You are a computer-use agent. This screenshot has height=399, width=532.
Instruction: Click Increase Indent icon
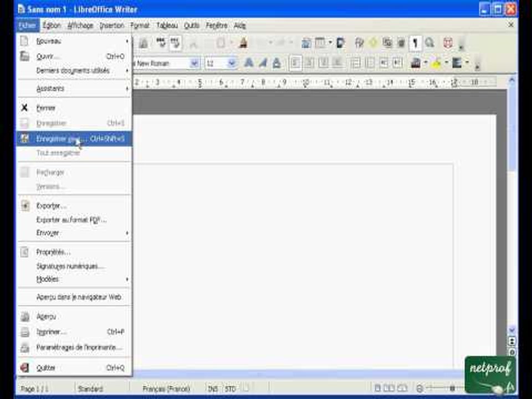397,63
